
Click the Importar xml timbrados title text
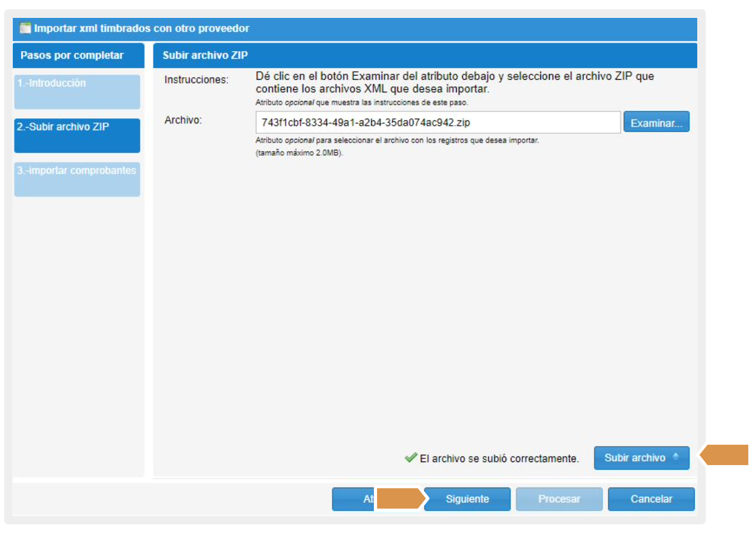(141, 28)
